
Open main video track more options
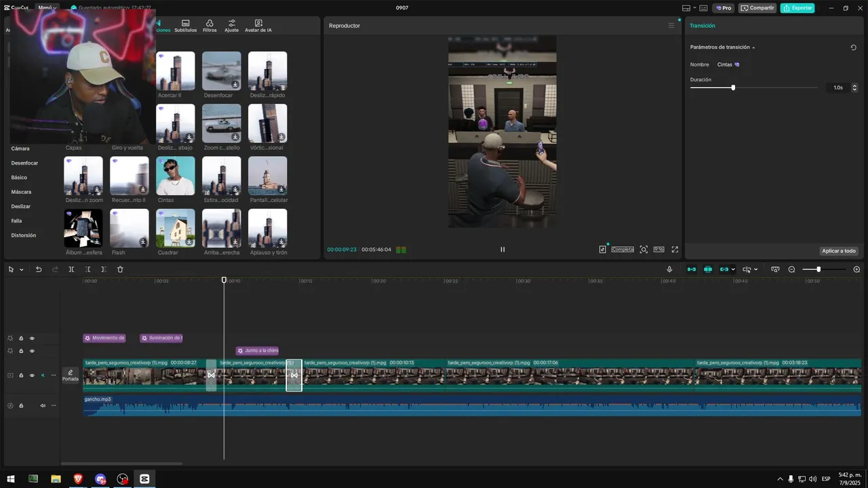click(54, 375)
